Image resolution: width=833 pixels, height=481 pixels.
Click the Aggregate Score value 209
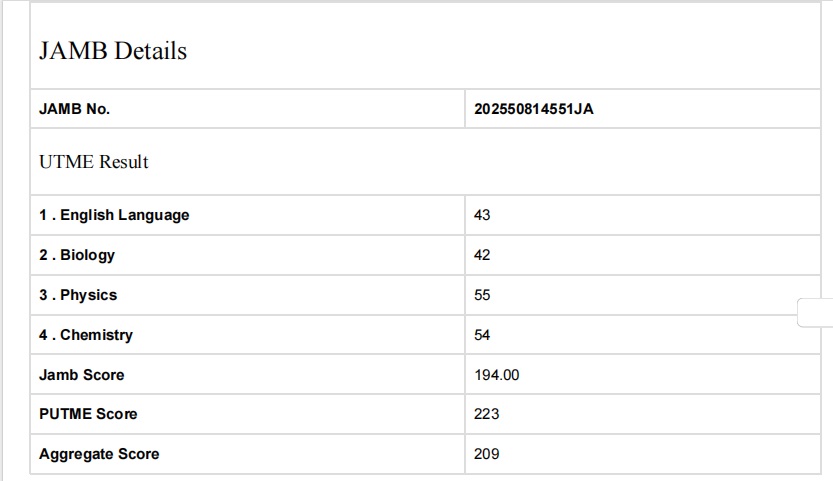tap(487, 454)
